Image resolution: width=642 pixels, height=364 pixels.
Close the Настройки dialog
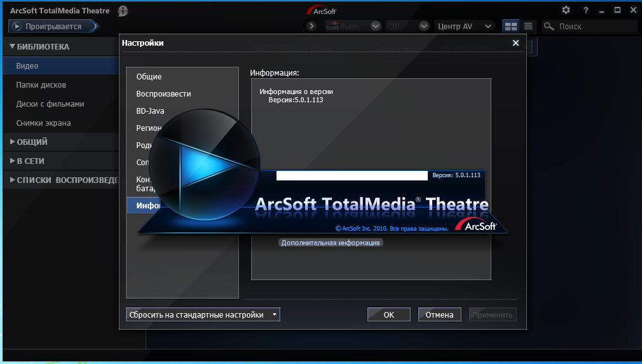click(516, 43)
